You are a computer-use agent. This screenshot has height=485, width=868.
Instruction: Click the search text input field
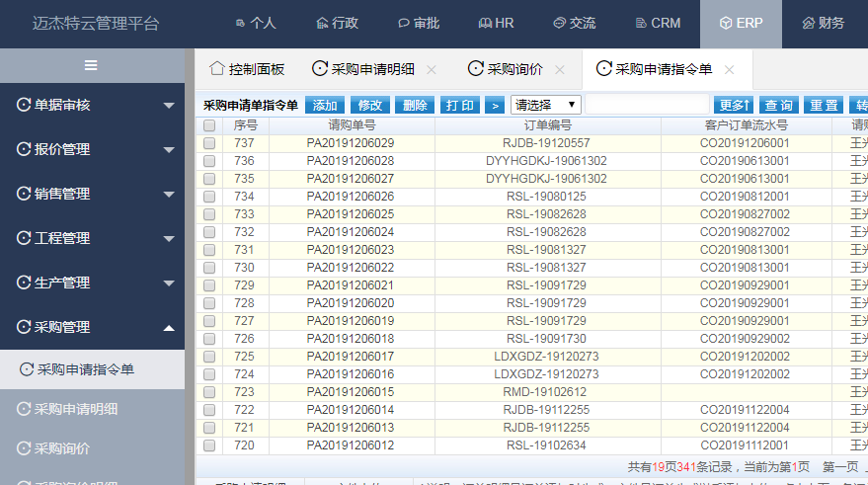648,105
